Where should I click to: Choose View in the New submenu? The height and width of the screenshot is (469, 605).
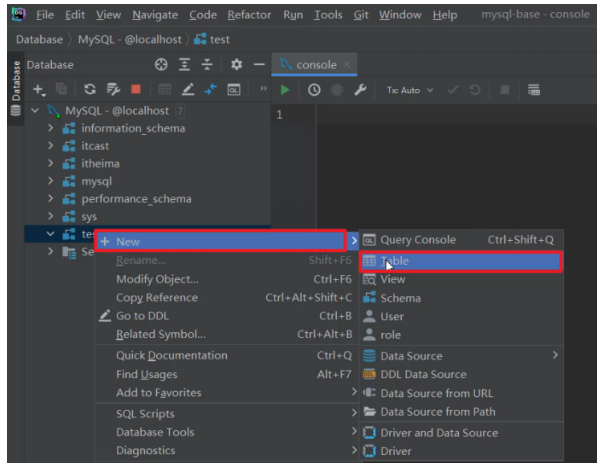pyautogui.click(x=461, y=279)
